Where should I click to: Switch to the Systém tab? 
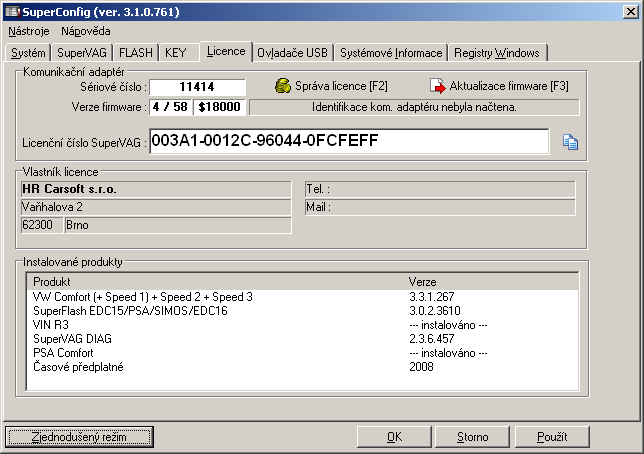click(28, 53)
